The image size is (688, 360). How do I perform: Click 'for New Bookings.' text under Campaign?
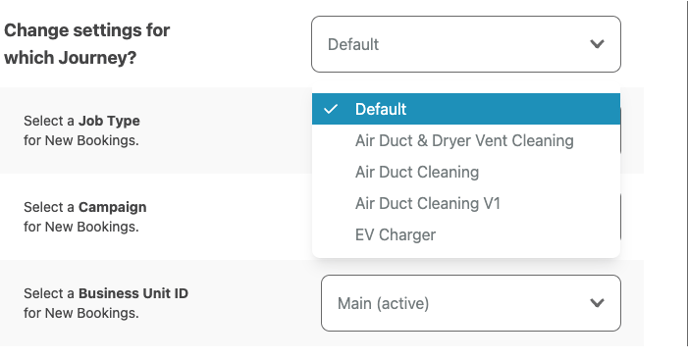pos(81,227)
